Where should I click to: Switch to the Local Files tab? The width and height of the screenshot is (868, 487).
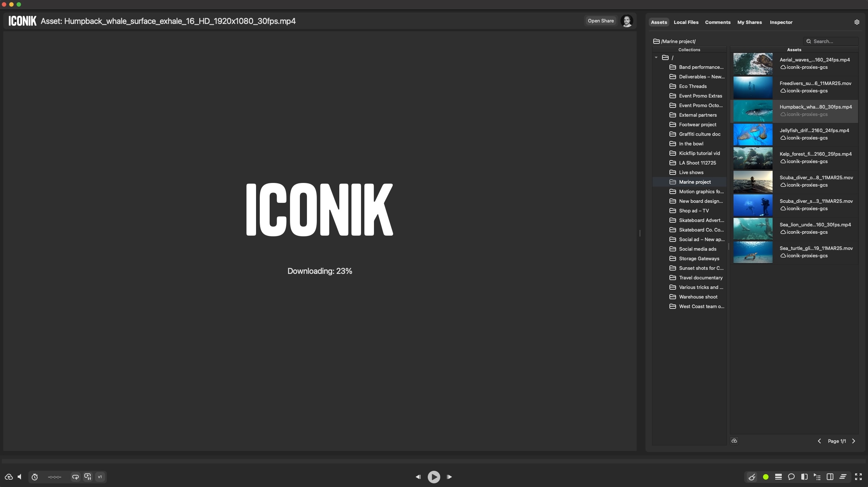pos(686,22)
